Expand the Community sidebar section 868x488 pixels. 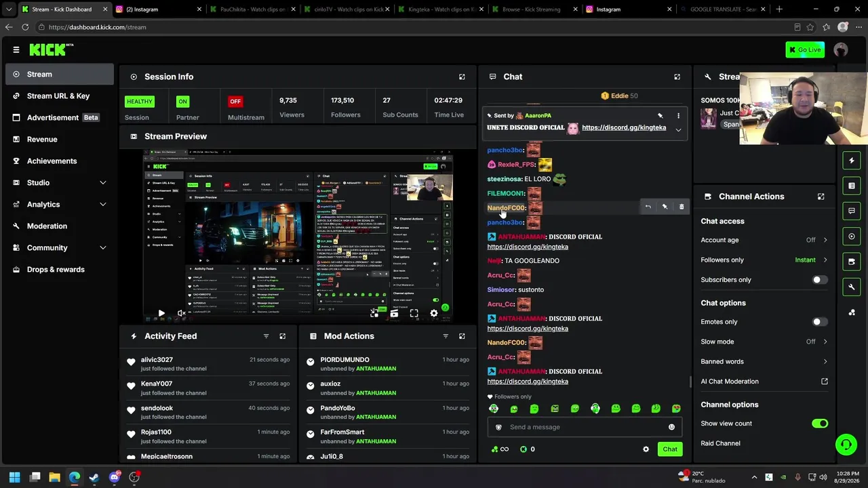pyautogui.click(x=60, y=248)
